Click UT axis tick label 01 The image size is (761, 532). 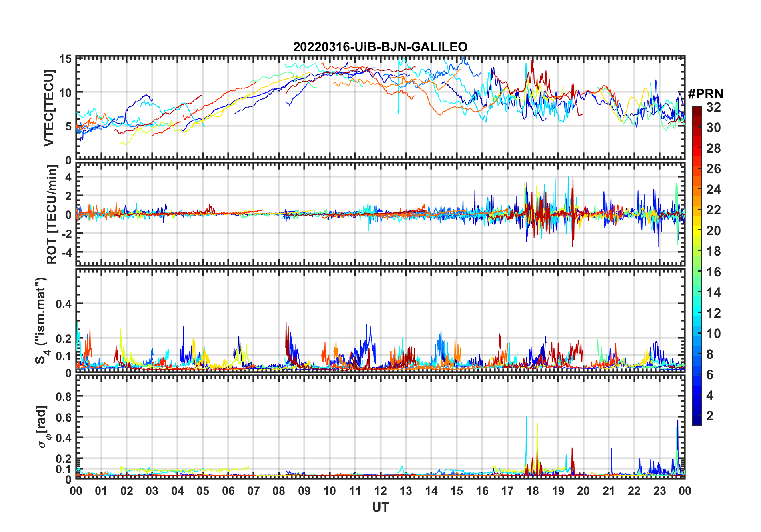coord(101,491)
